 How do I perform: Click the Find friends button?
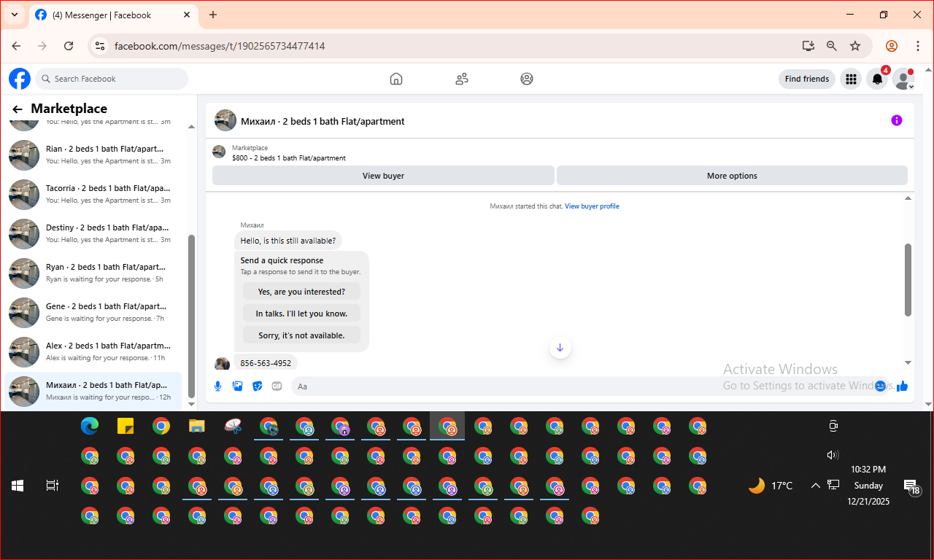[807, 79]
